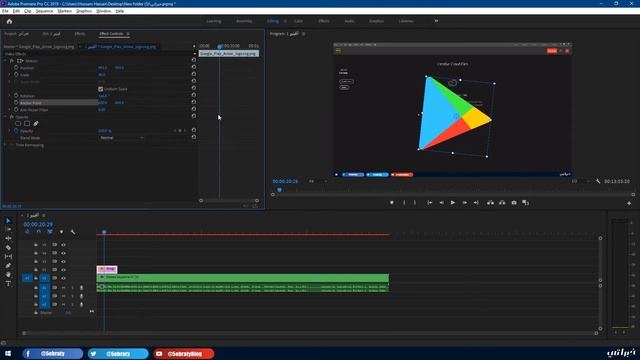Select the Selection tool
This screenshot has width=640, height=360.
8,220
